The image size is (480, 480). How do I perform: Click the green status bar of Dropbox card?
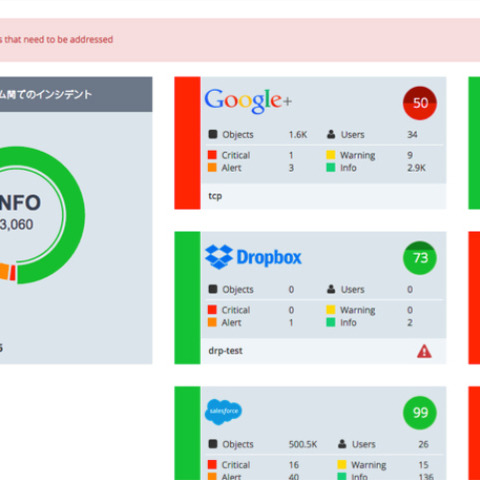tap(187, 298)
